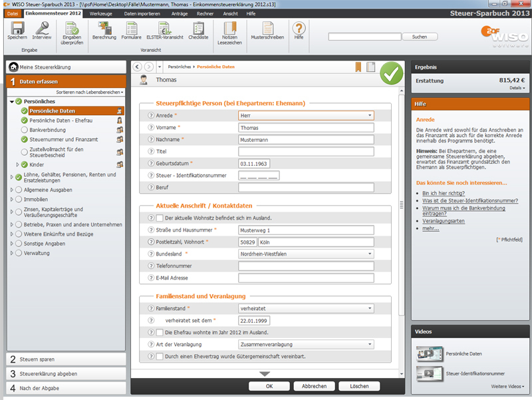
Task: Click the orange bookmark icon
Action: [358, 67]
